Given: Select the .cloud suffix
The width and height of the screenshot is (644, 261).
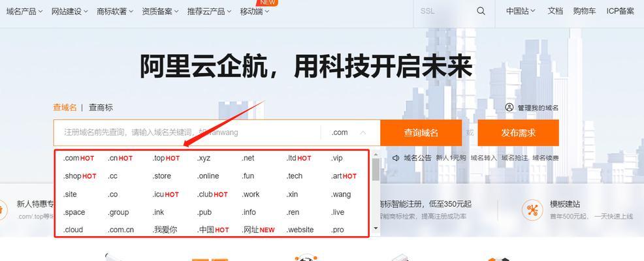Looking at the screenshot, I should [72, 230].
